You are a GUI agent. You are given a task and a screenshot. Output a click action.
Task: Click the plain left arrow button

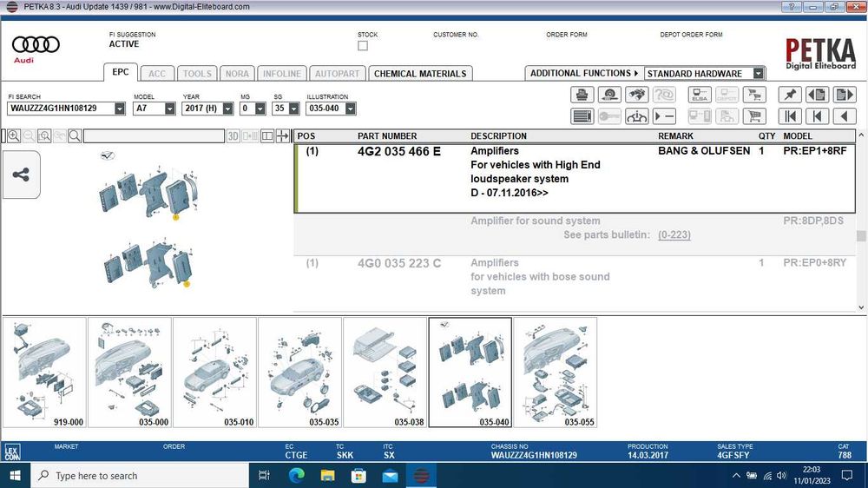845,116
